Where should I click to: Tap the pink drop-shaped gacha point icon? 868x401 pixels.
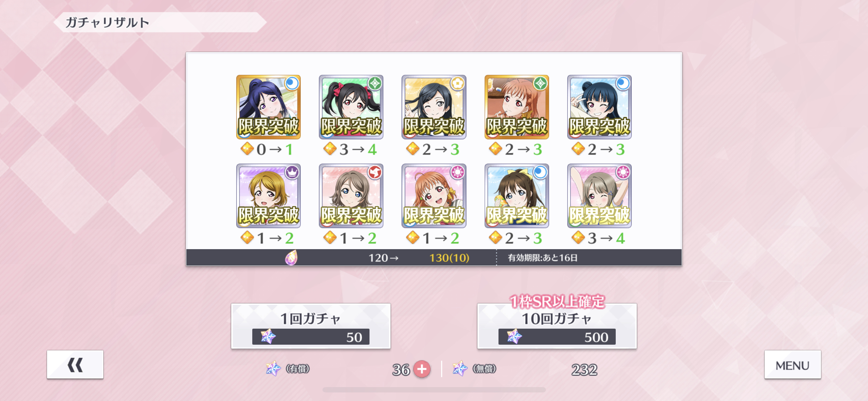[291, 257]
